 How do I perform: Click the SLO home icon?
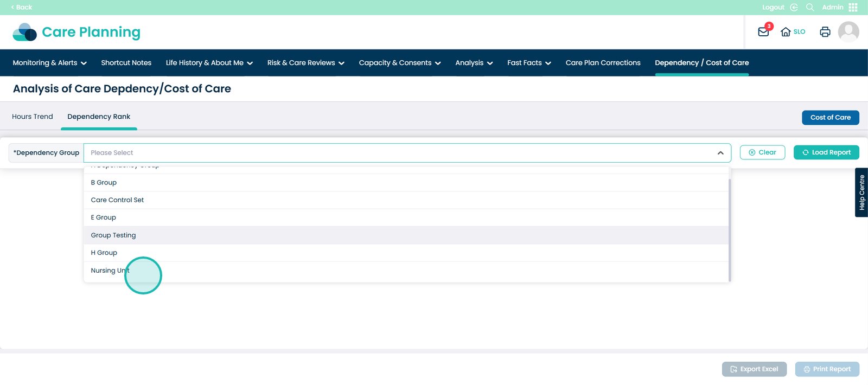(786, 32)
